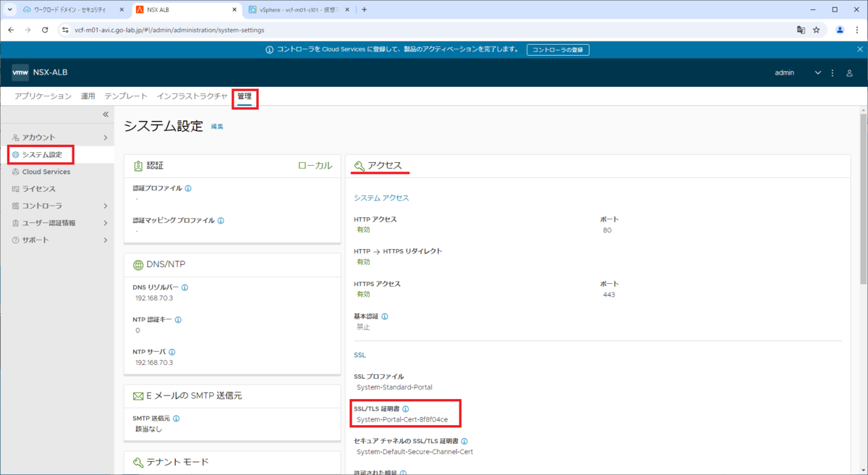Click the コントローラの登録 button

tap(558, 50)
